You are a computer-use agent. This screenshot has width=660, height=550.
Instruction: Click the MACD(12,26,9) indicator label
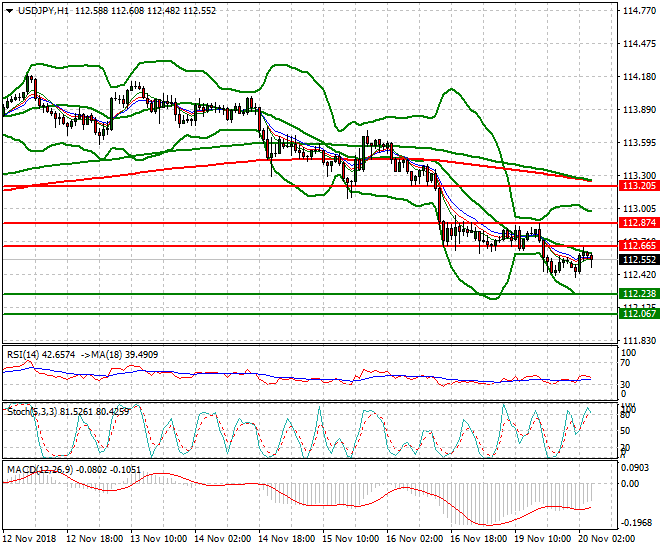38,469
